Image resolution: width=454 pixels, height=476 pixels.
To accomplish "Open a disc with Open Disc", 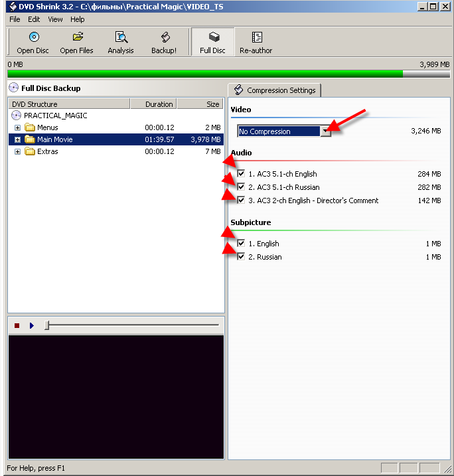I will [x=33, y=42].
